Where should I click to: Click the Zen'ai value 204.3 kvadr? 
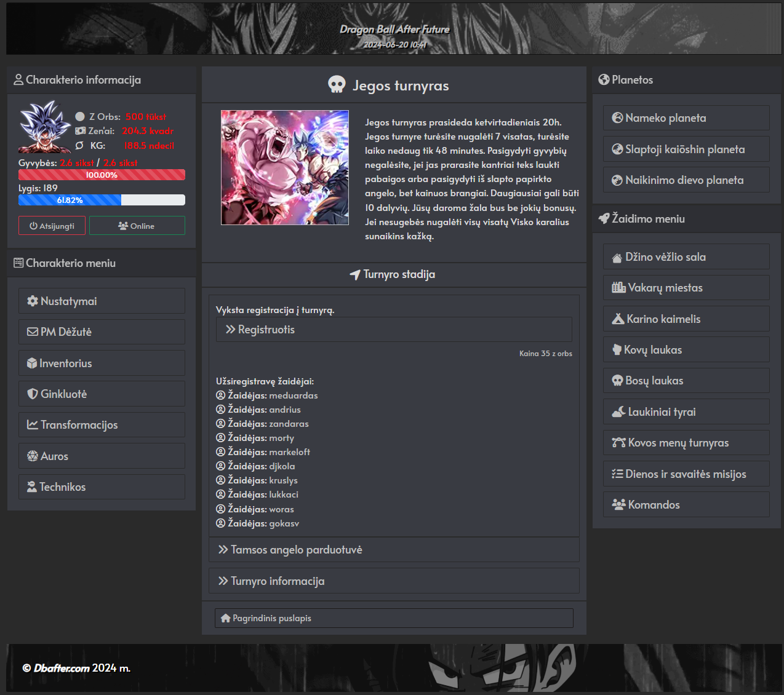click(x=148, y=131)
